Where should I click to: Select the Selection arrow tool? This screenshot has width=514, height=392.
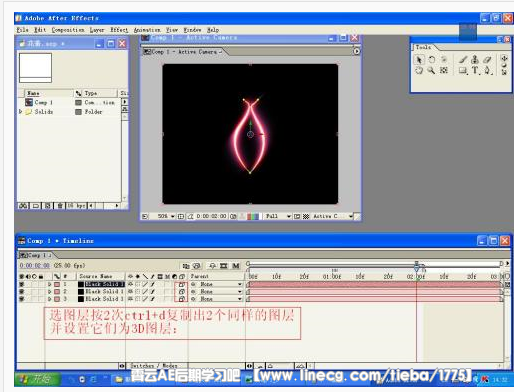tap(419, 60)
